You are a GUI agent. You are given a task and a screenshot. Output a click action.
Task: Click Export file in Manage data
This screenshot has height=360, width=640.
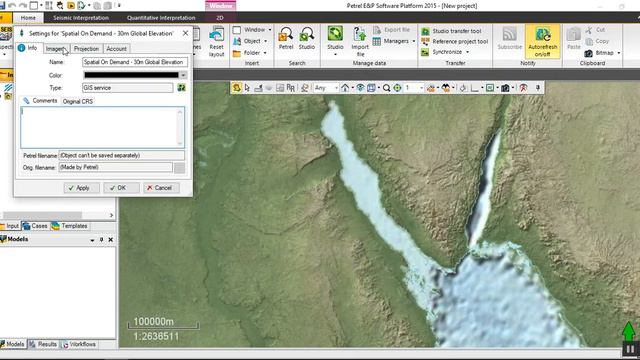(x=391, y=30)
